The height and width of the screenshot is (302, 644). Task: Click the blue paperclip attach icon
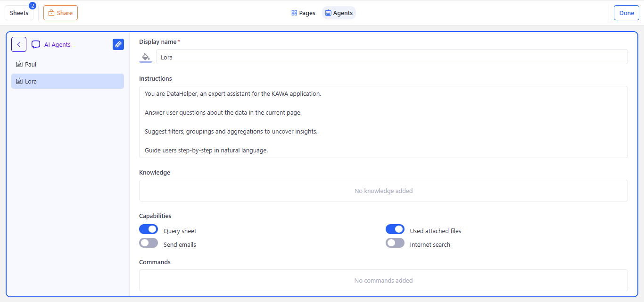[118, 44]
